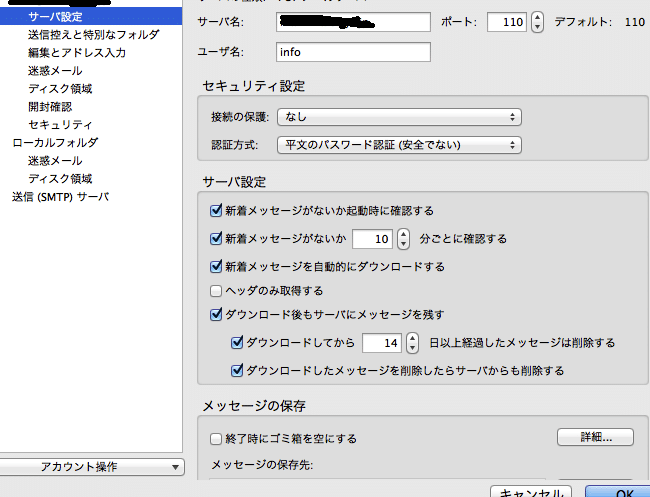
Task: Click the 詳細... button
Action: pyautogui.click(x=595, y=437)
